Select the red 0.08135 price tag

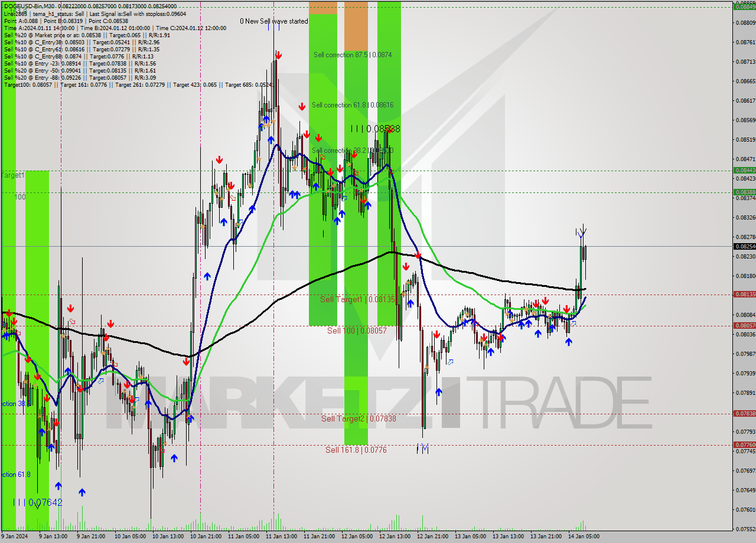(x=744, y=294)
